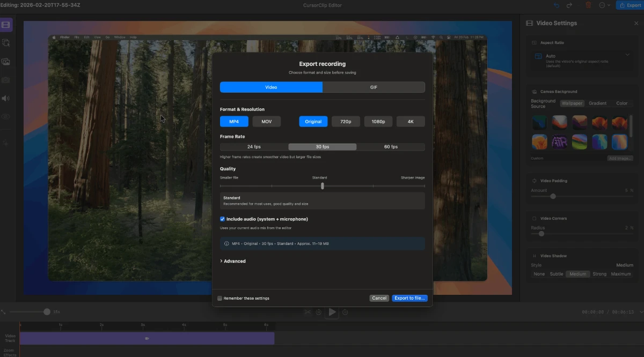Open the background images sidebar icon
The image size is (644, 357).
pos(6,62)
